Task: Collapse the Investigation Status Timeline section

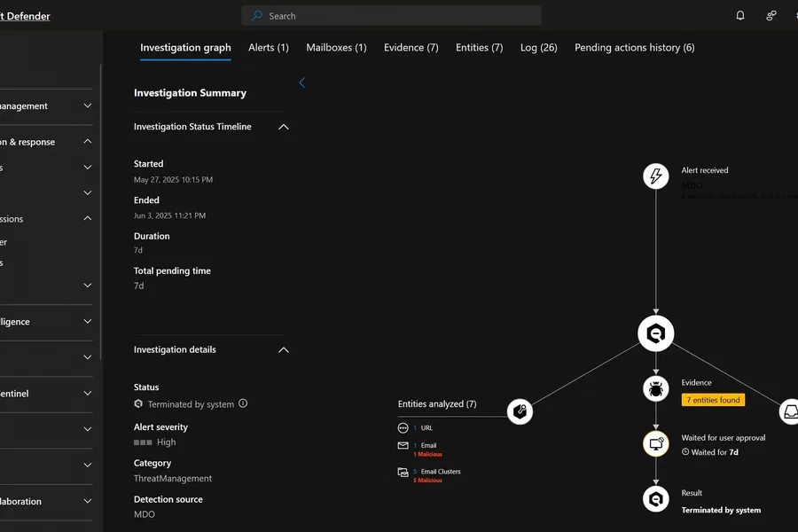Action: coord(284,127)
